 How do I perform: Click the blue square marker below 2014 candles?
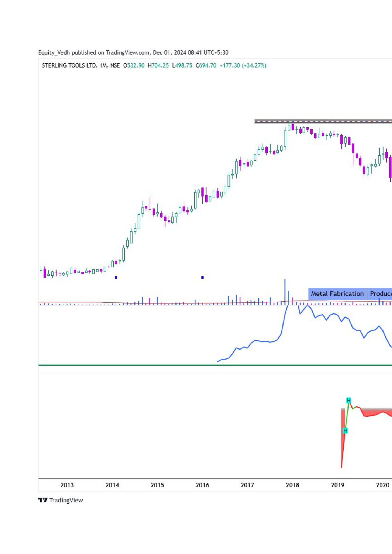point(116,277)
